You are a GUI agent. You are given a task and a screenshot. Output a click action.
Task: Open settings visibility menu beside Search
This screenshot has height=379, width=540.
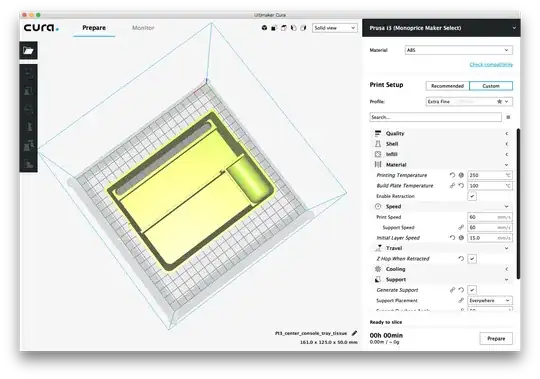(x=508, y=117)
